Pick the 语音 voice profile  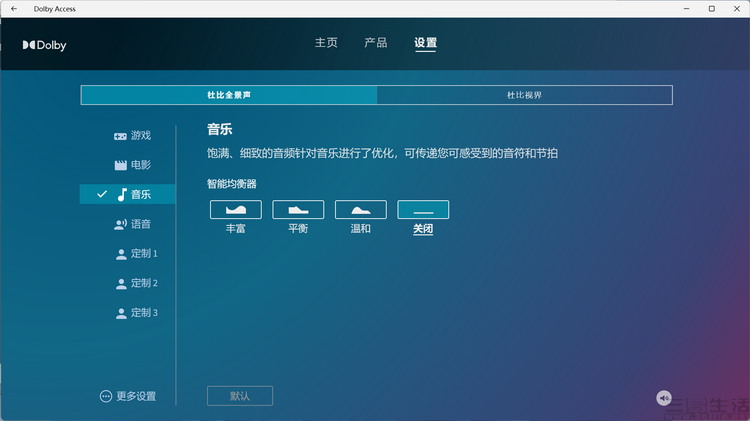click(x=132, y=224)
